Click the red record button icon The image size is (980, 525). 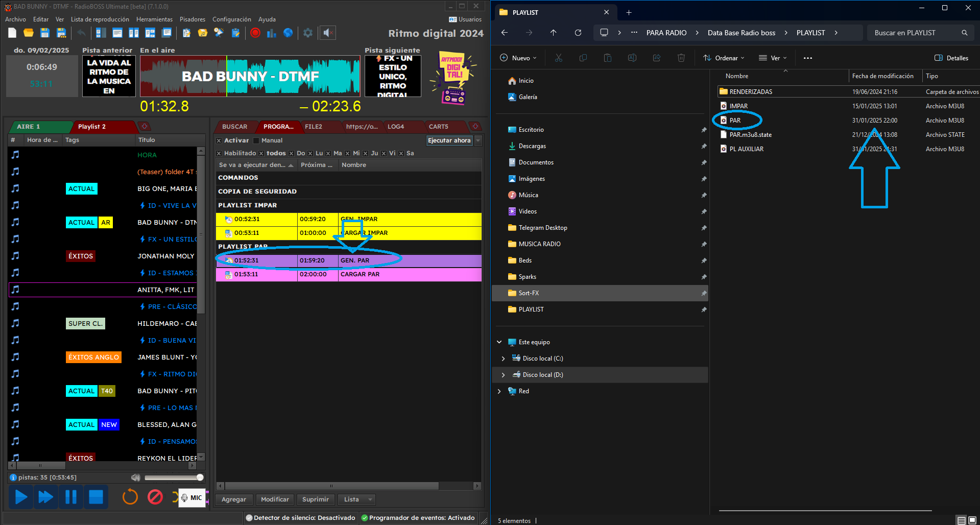click(x=255, y=33)
